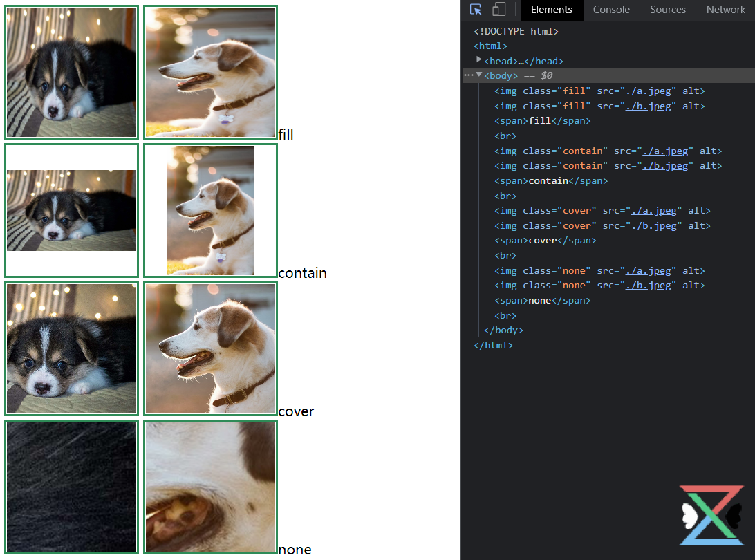Select the <head>…</head> node text
This screenshot has width=755, height=560.
click(524, 61)
